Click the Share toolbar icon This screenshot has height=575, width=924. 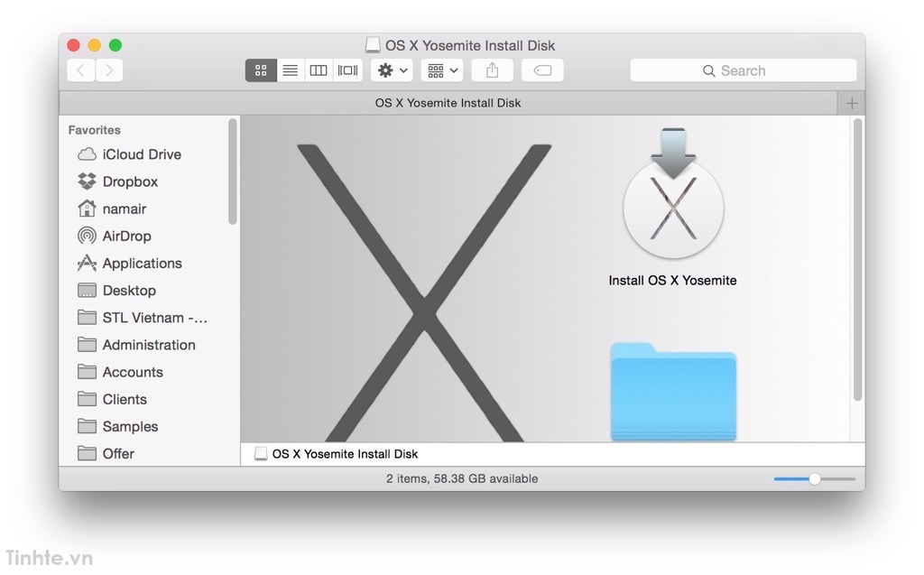[x=492, y=70]
